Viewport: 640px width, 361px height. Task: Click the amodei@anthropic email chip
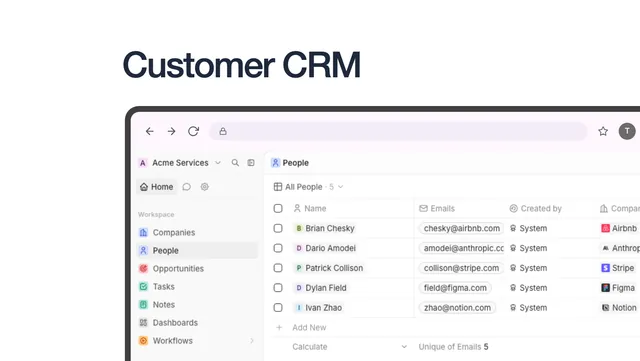coord(462,248)
